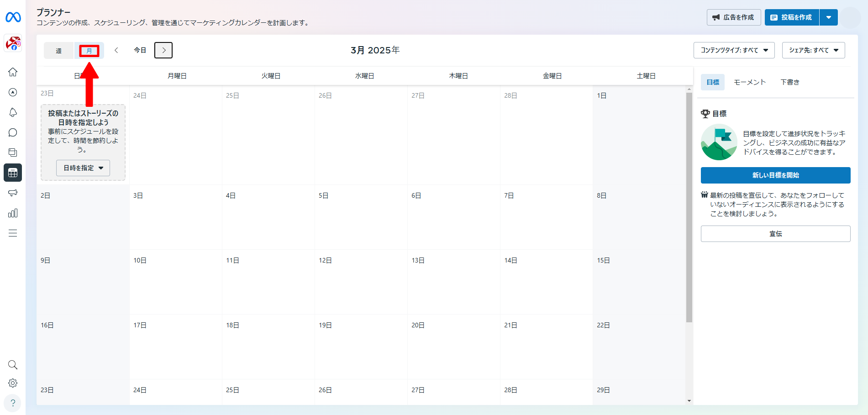Click the 新しい目標を開始 button

click(x=775, y=175)
